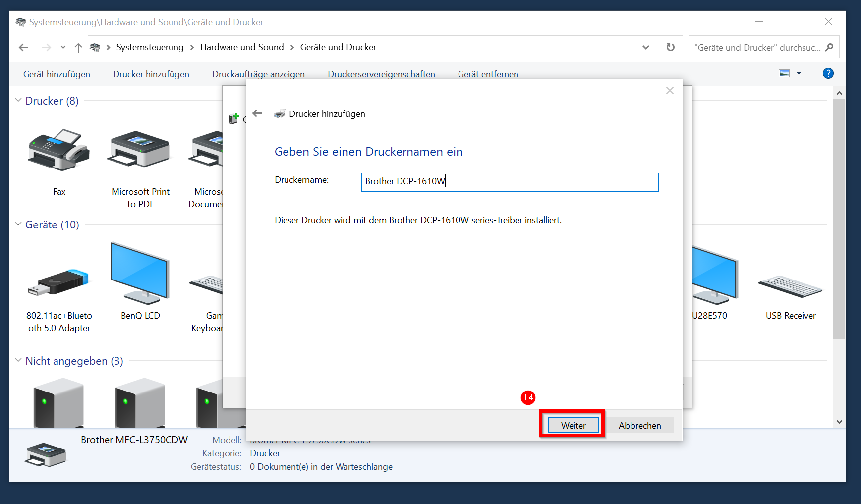Click Geräte und Drucker in the breadcrumb
Screen dimensions: 861x504
coord(338,47)
